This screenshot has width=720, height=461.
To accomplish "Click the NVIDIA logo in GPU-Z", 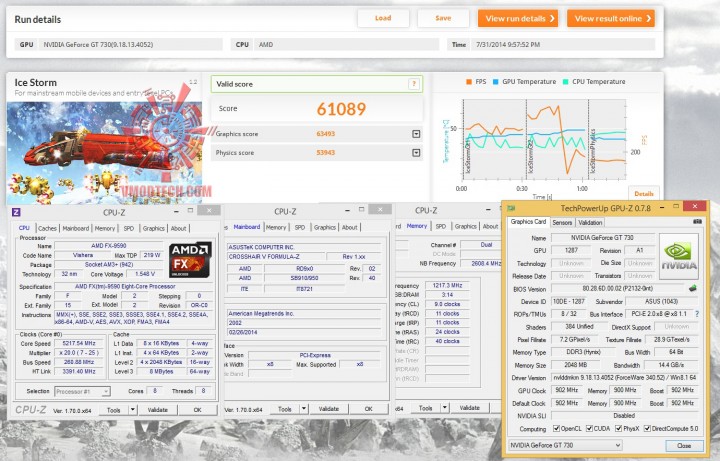I will pos(679,257).
